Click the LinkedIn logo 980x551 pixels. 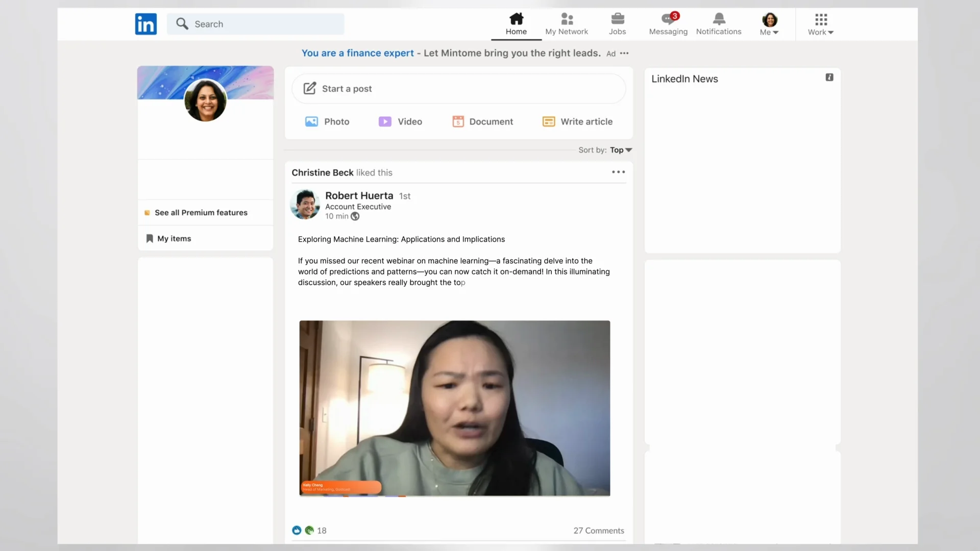pos(145,24)
